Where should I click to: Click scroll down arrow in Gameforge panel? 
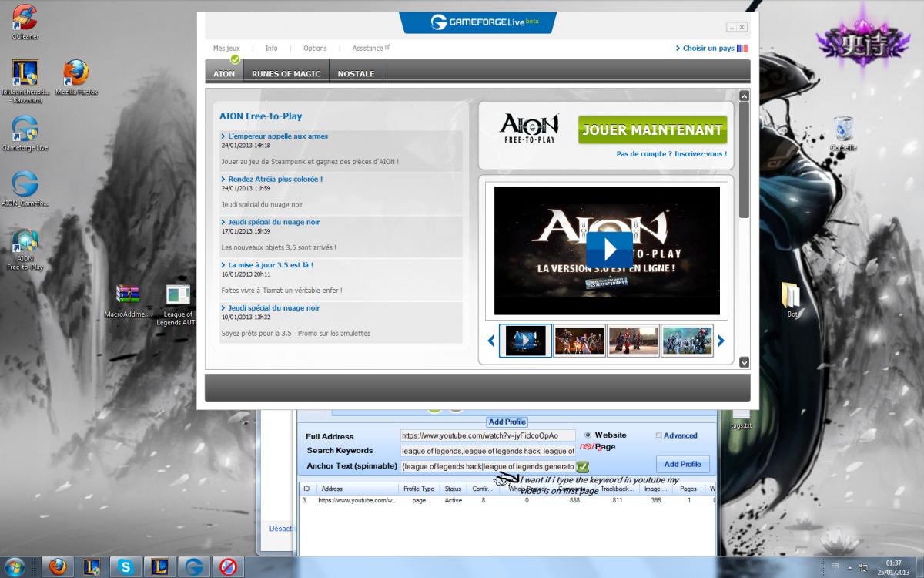click(x=744, y=361)
